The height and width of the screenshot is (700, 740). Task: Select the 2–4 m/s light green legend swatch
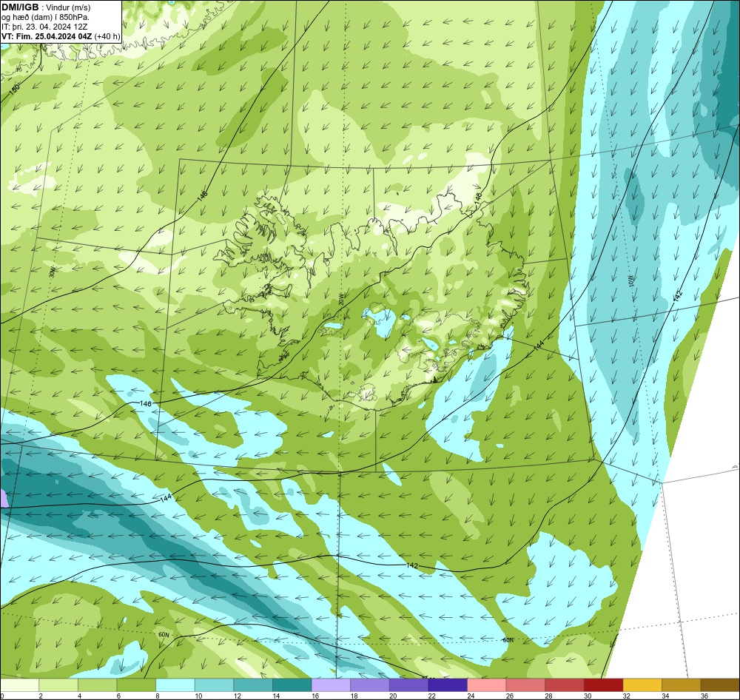point(58,685)
